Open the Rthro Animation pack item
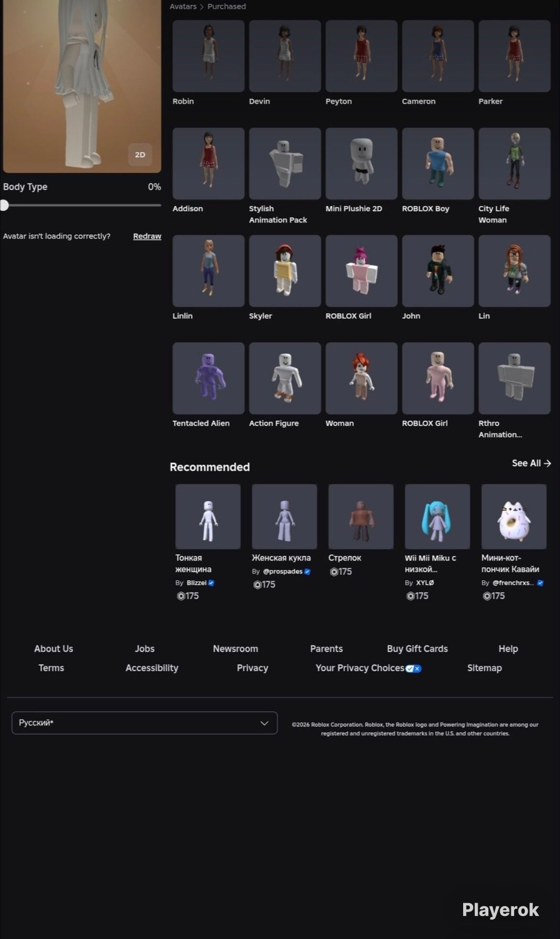This screenshot has width=560, height=939. pyautogui.click(x=514, y=378)
